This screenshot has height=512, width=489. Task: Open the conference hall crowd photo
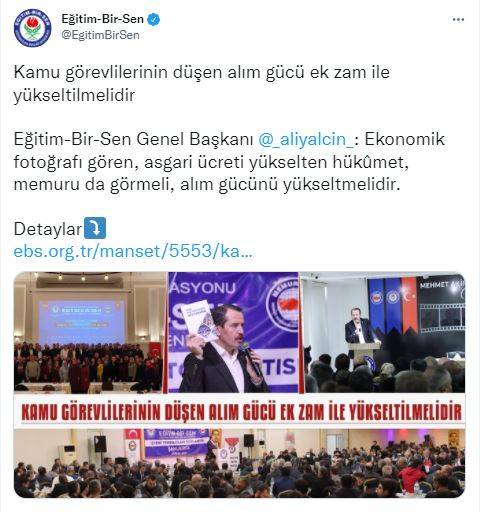89,332
